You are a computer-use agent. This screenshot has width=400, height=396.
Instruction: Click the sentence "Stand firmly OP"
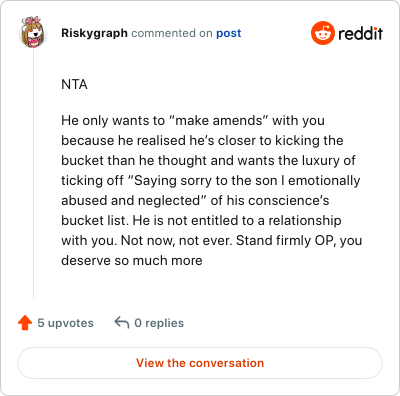285,240
